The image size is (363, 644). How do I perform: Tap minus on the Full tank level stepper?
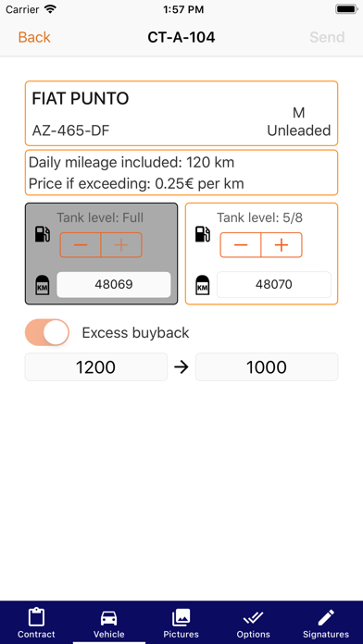81,245
